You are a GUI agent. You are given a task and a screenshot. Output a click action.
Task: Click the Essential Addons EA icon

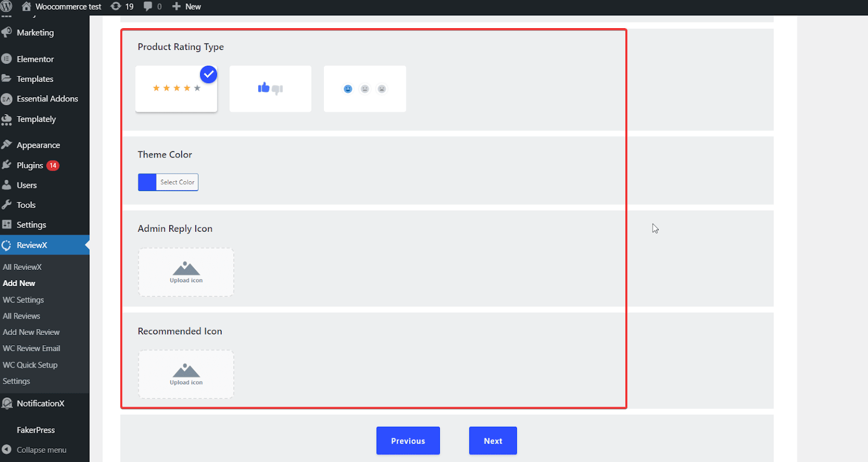(7, 99)
